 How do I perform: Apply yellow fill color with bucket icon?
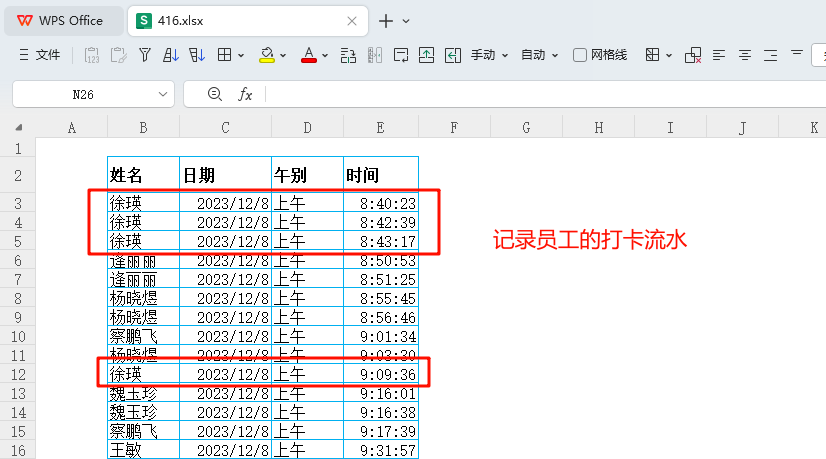click(267, 55)
